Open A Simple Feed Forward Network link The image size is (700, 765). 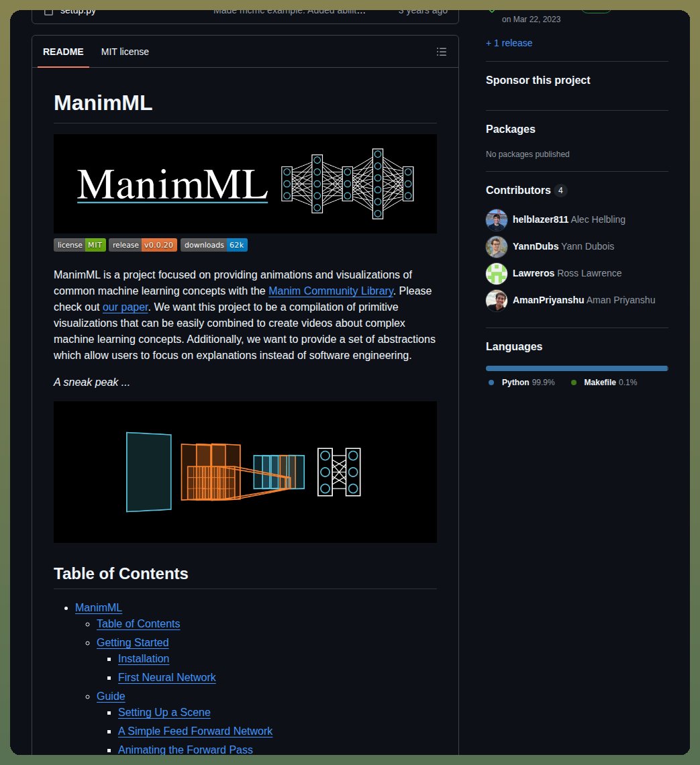[195, 731]
